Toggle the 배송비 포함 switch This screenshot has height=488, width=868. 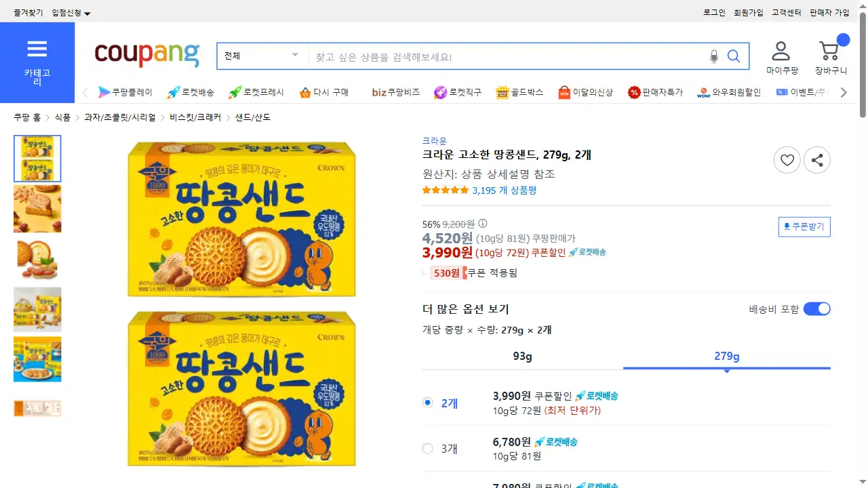pyautogui.click(x=816, y=309)
